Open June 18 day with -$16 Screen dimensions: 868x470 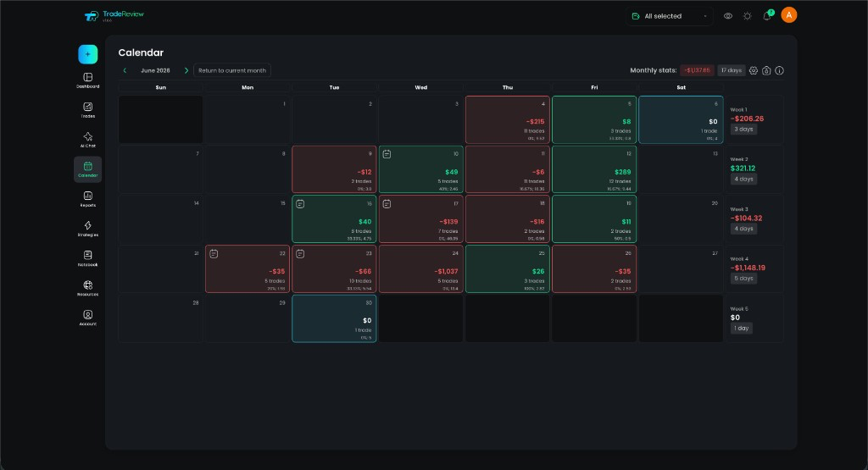(508, 219)
